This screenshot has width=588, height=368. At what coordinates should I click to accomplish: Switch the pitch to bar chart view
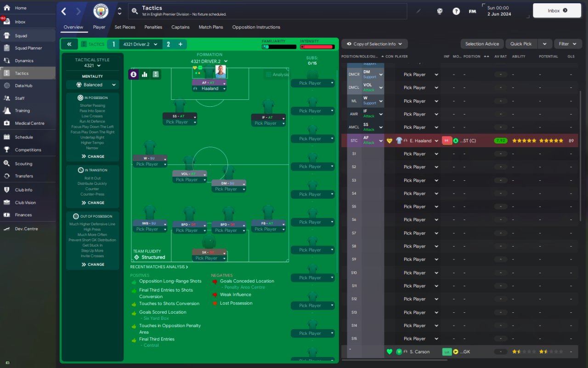(145, 74)
